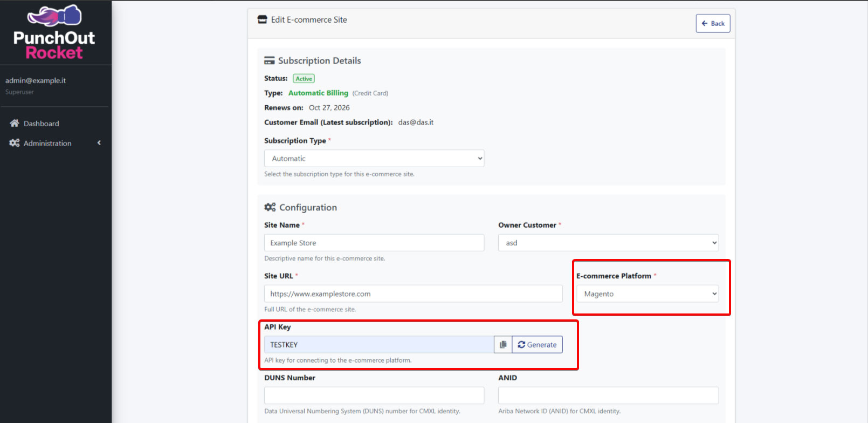Expand the Administration submenu chevron
The image size is (868, 423).
(99, 143)
